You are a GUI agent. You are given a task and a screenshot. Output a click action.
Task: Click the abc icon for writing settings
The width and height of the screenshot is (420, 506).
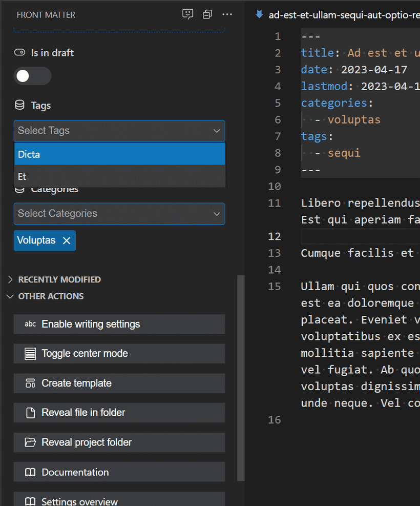click(x=30, y=324)
